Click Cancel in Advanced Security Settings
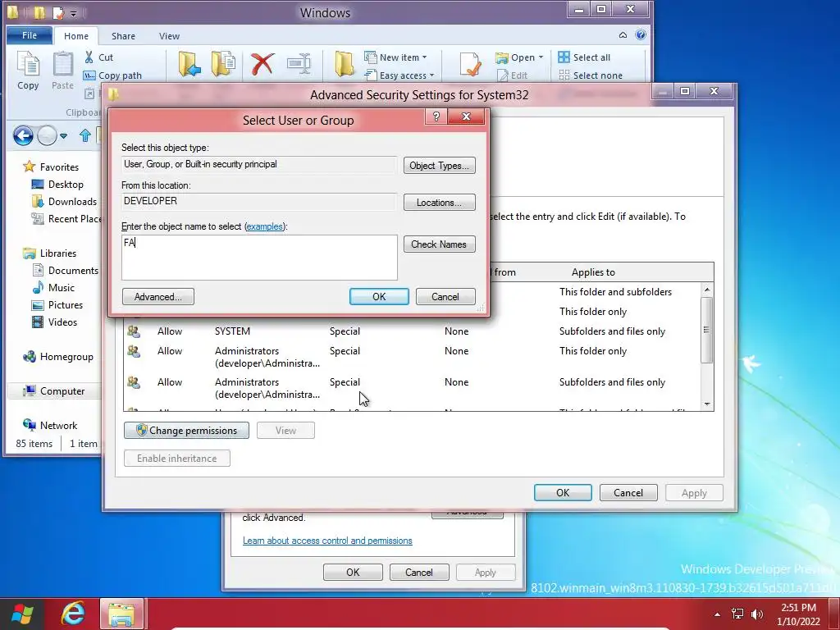Image resolution: width=840 pixels, height=630 pixels. (x=628, y=493)
